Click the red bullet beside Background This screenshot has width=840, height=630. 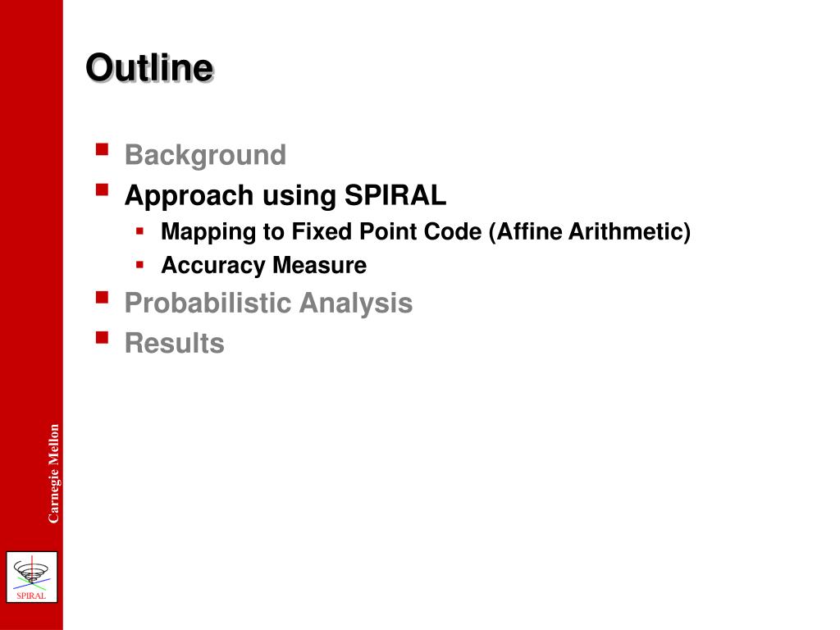(x=102, y=149)
